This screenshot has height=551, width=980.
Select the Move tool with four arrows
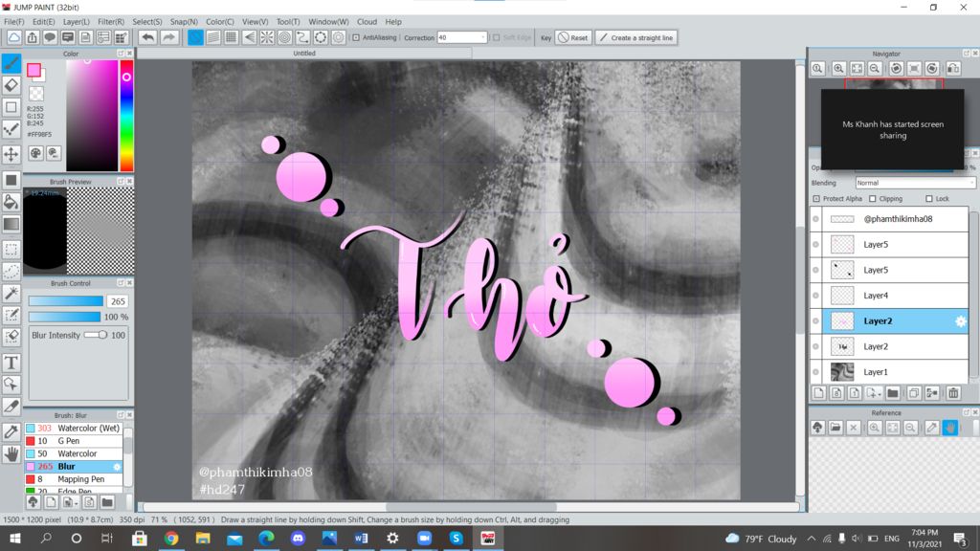click(x=11, y=154)
